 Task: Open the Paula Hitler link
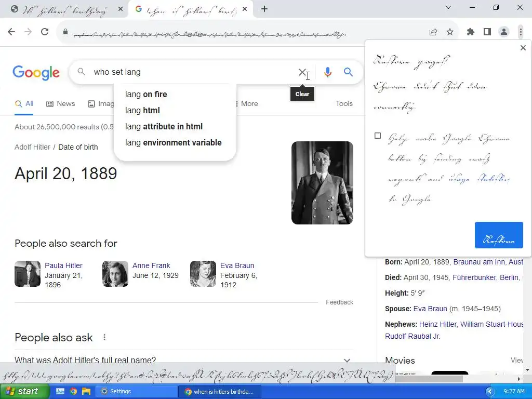[x=63, y=265]
